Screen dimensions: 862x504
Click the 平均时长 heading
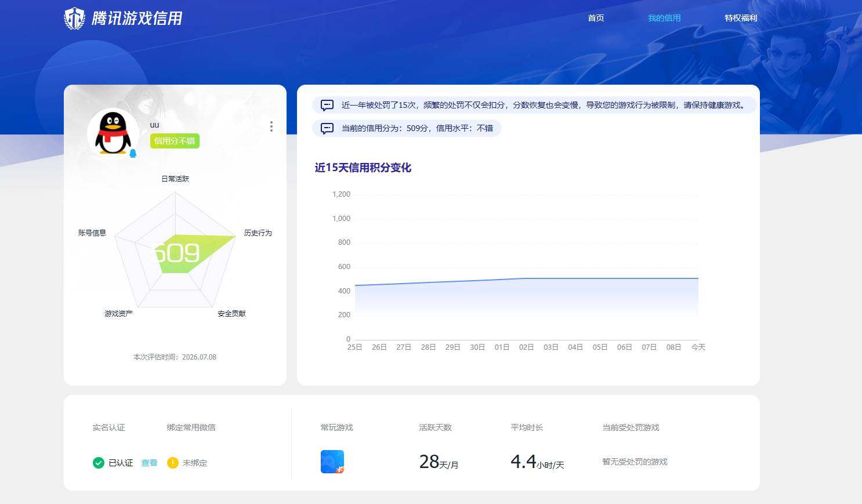(527, 427)
